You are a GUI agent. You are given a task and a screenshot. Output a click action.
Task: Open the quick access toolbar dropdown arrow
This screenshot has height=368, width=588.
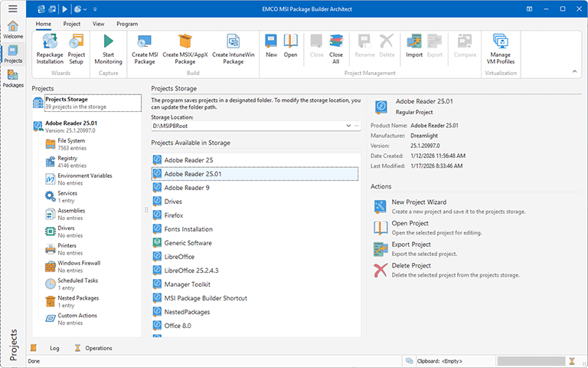point(96,9)
